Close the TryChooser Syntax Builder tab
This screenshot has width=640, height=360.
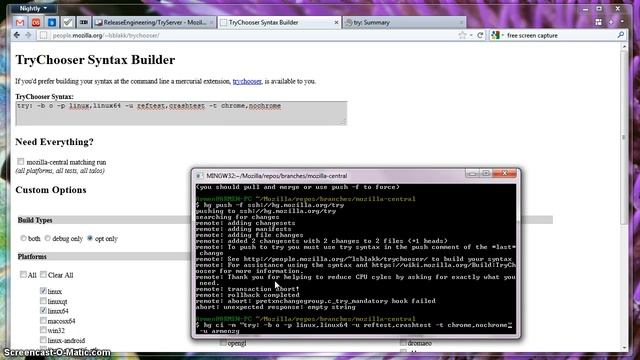(336, 22)
